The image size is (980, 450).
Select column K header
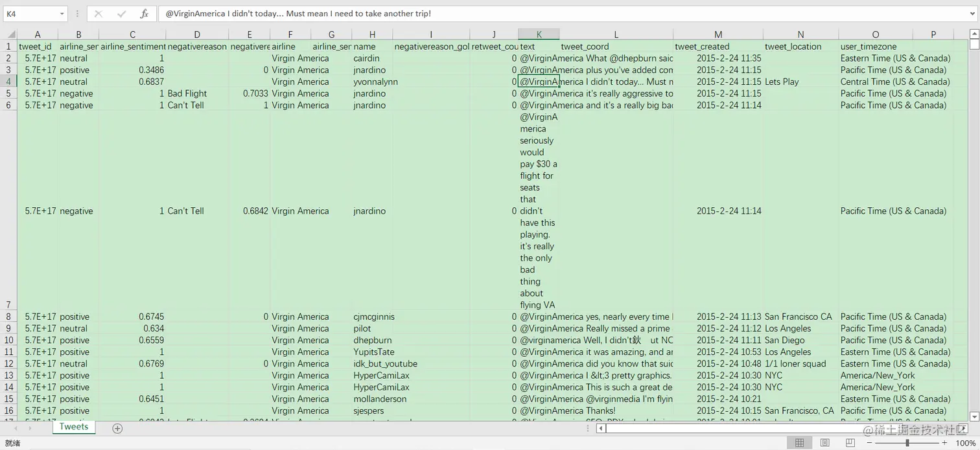[539, 34]
